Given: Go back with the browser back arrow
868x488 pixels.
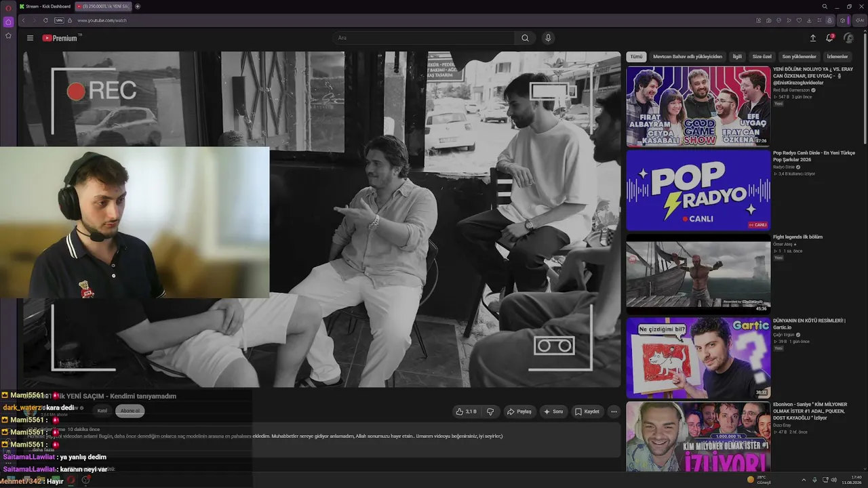Looking at the screenshot, I should tap(22, 20).
